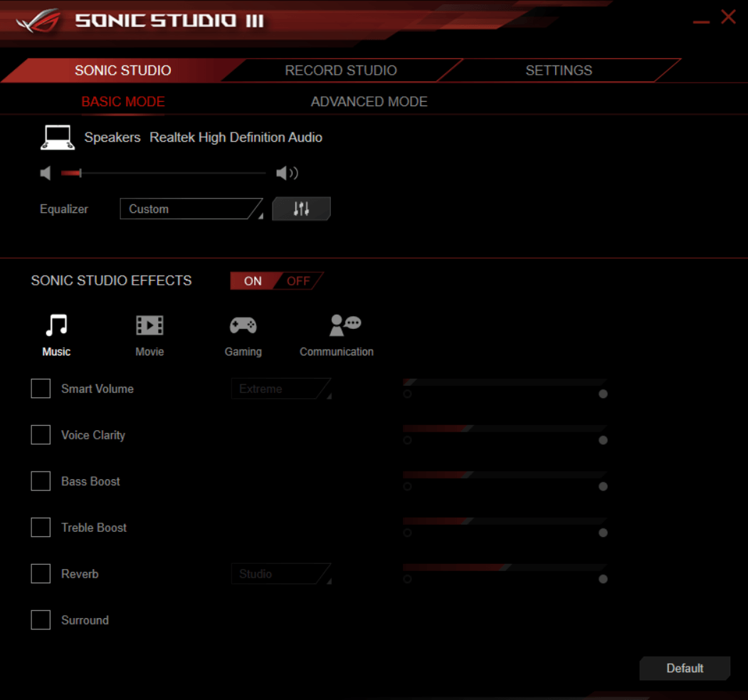This screenshot has height=700, width=748.
Task: Choose the Gaming controller profile icon
Action: coord(243,326)
